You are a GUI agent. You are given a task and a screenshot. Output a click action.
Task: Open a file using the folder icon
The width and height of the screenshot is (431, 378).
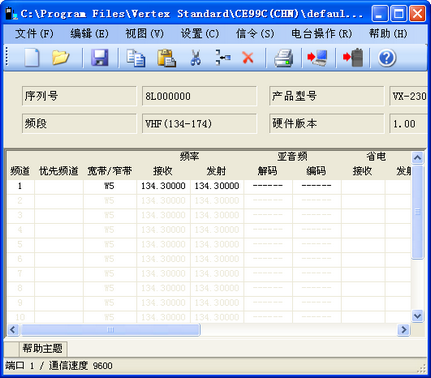60,58
